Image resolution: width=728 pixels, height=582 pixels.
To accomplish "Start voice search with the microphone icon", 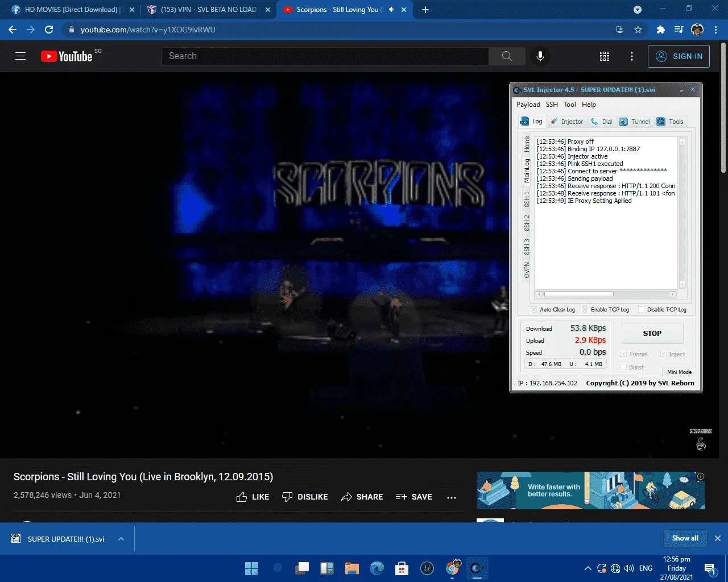I will 540,56.
